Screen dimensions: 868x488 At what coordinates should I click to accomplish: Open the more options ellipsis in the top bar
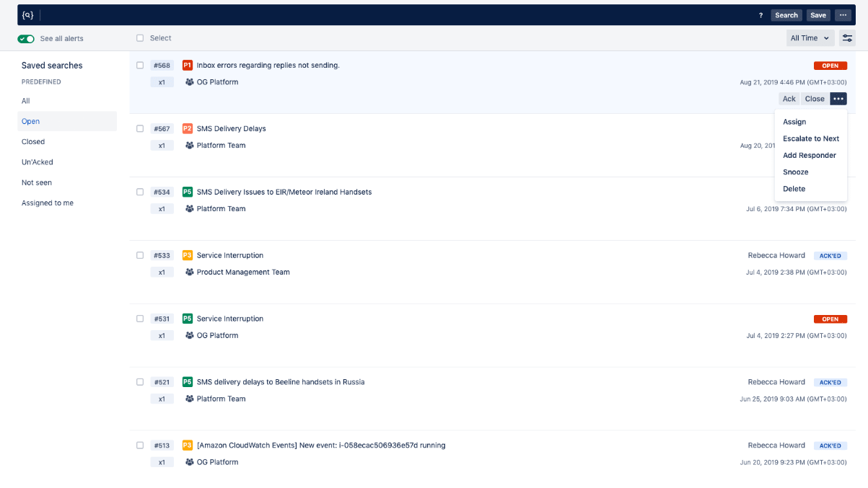[843, 15]
